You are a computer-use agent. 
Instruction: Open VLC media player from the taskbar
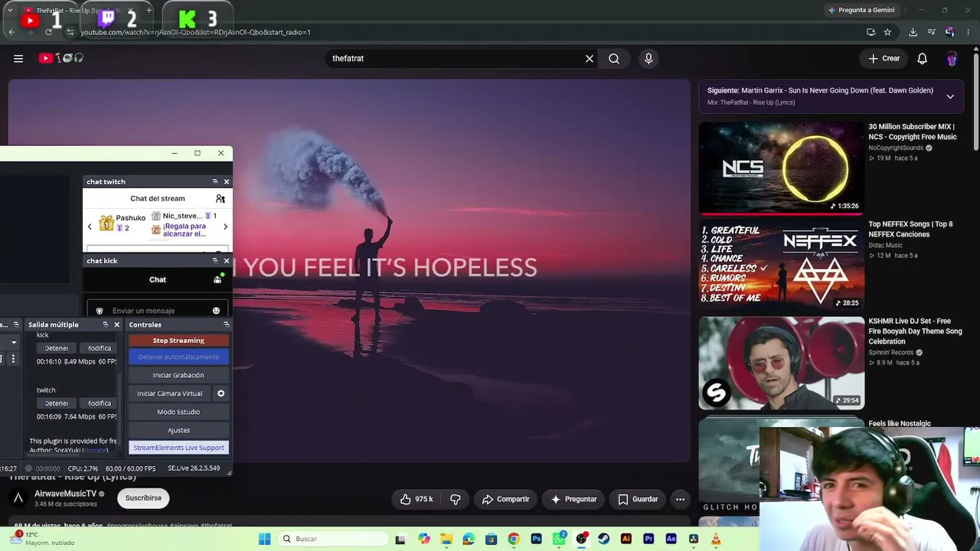716,539
